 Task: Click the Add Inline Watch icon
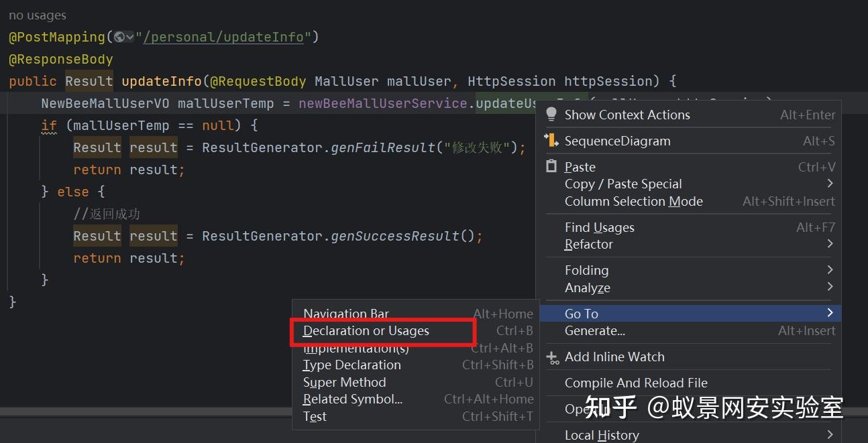553,357
